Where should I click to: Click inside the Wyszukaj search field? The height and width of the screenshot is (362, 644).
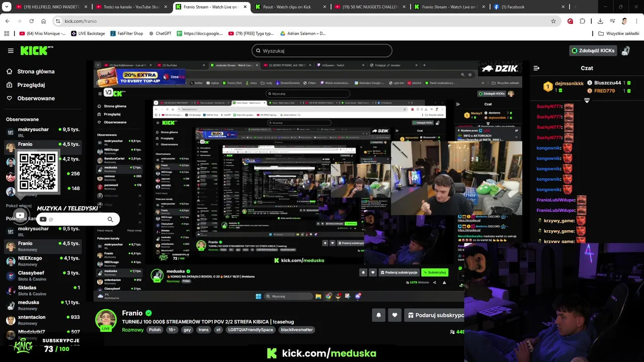pos(322,51)
